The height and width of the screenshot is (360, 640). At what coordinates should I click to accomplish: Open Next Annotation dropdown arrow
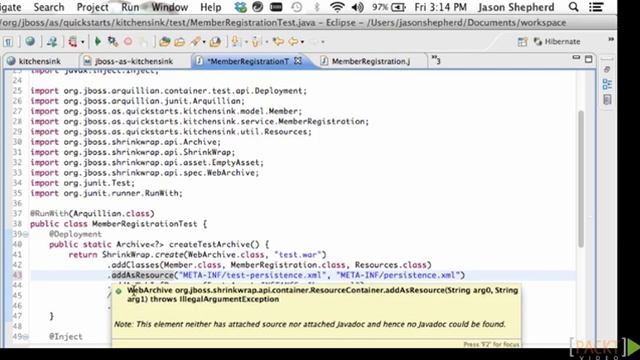click(246, 42)
